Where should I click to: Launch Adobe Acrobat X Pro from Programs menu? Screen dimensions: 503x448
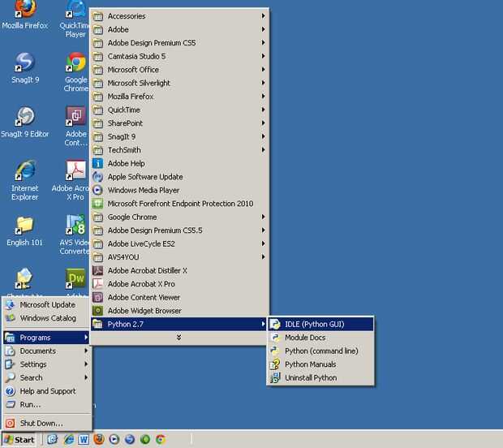(179, 284)
